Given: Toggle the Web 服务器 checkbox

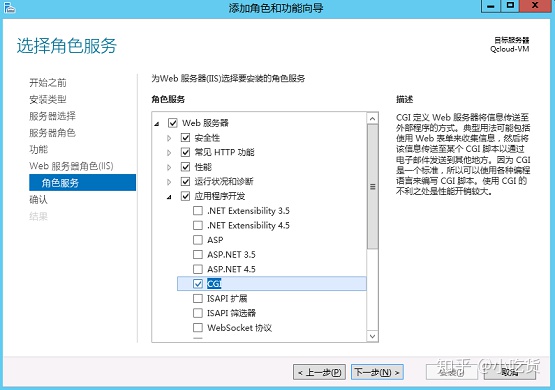Looking at the screenshot, I should click(x=173, y=123).
